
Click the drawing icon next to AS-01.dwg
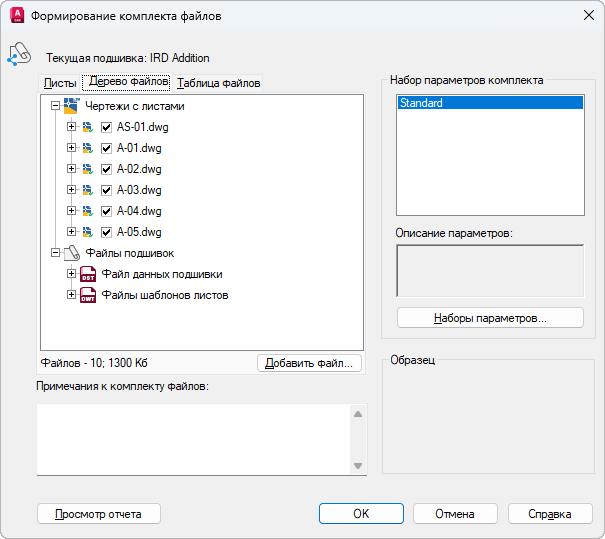[x=88, y=127]
